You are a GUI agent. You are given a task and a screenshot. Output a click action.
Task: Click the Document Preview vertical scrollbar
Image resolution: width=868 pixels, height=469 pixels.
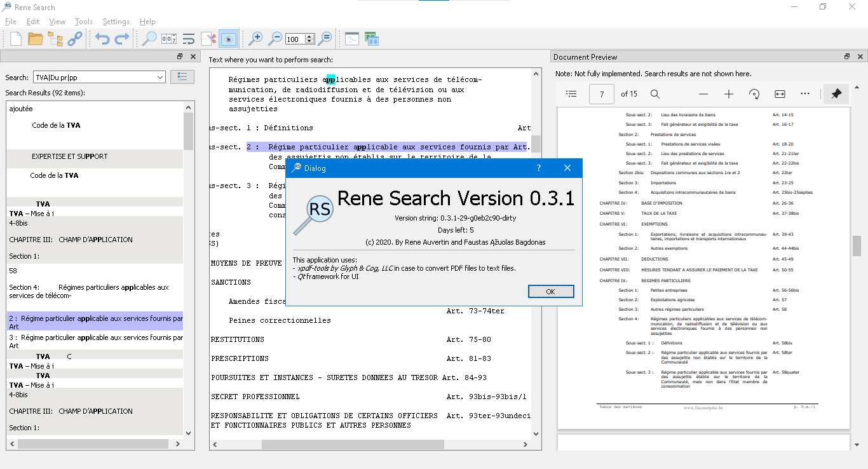[857, 245]
